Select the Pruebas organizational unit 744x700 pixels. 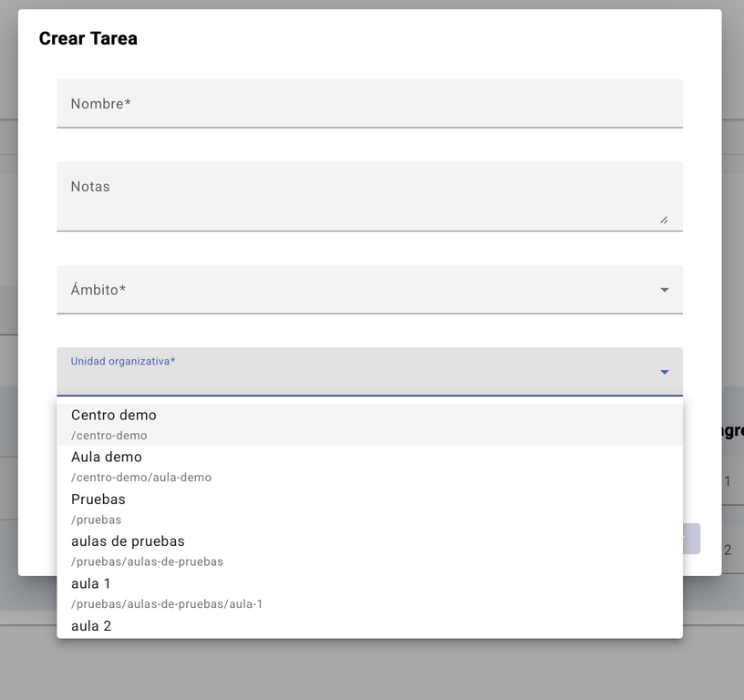pyautogui.click(x=369, y=509)
